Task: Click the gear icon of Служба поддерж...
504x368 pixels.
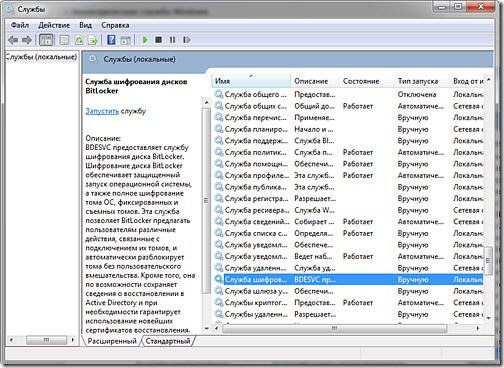Action: [x=219, y=140]
